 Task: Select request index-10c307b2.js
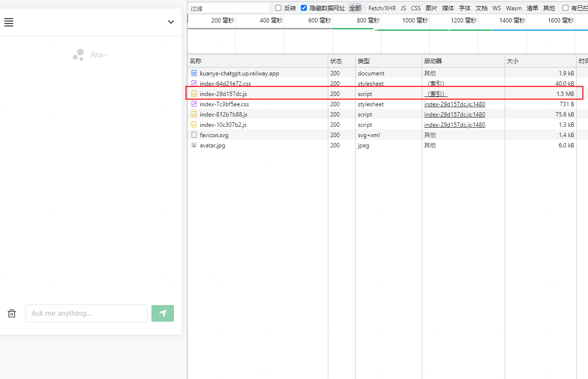coord(223,125)
